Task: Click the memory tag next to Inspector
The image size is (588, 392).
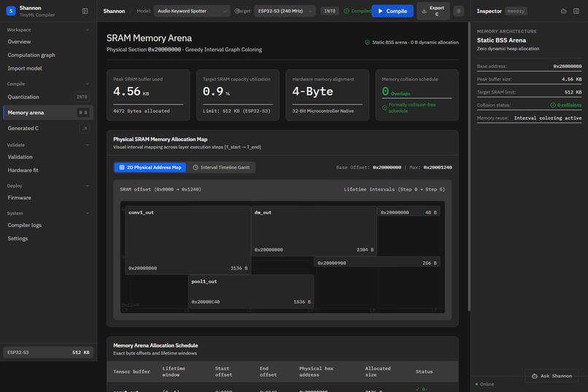Action: (516, 11)
